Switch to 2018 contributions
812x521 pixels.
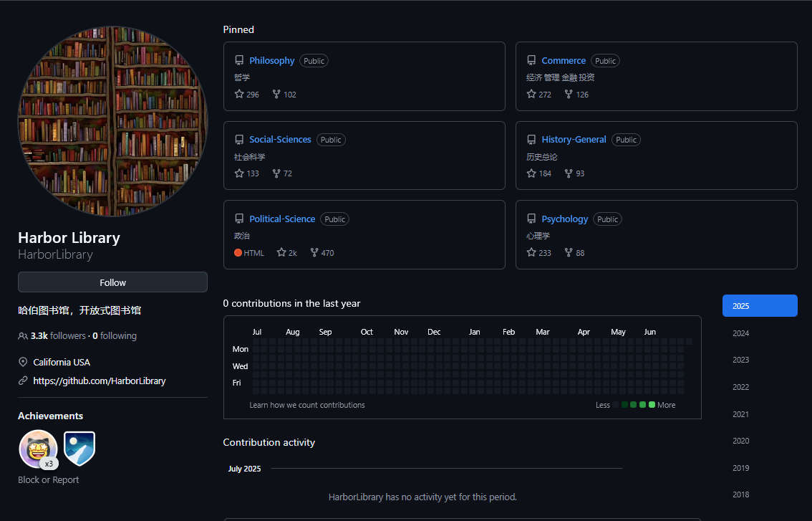tap(740, 494)
